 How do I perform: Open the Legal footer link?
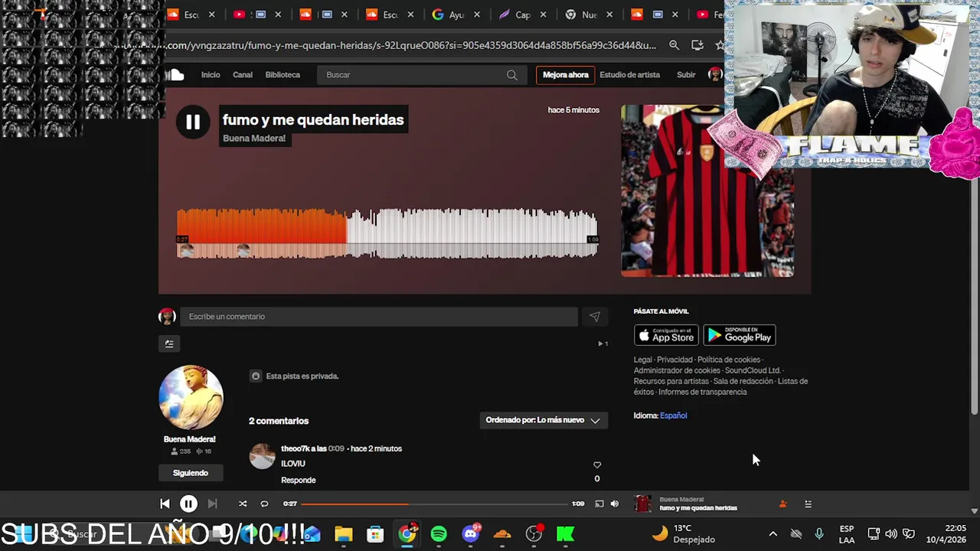(x=642, y=360)
